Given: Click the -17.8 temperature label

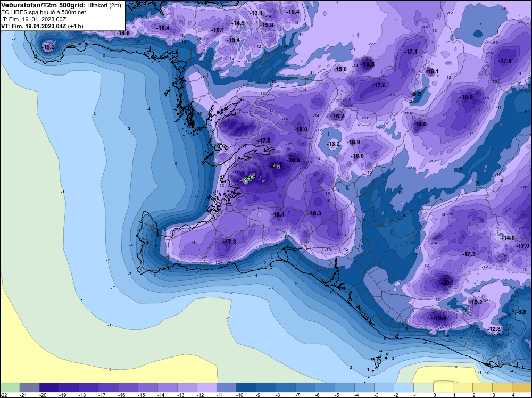Looking at the screenshot, I should (x=264, y=140).
